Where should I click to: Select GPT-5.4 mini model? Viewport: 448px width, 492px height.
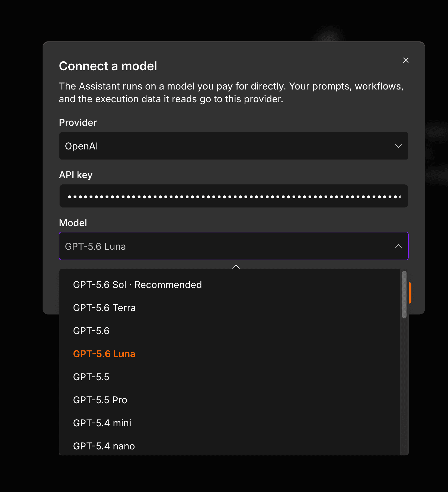tap(230, 423)
